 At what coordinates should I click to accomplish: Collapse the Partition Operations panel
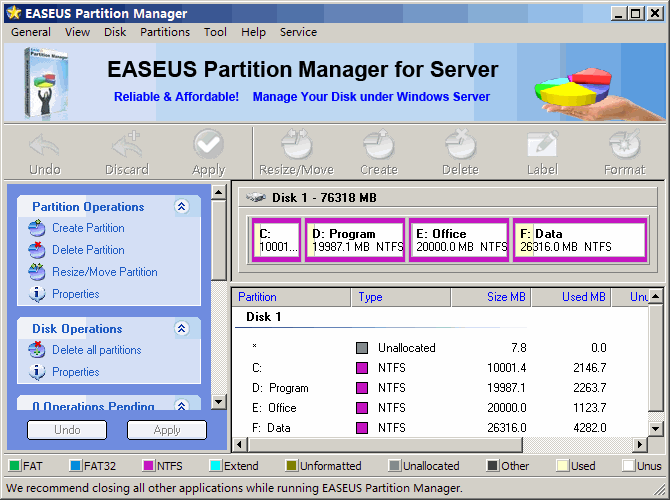point(182,207)
